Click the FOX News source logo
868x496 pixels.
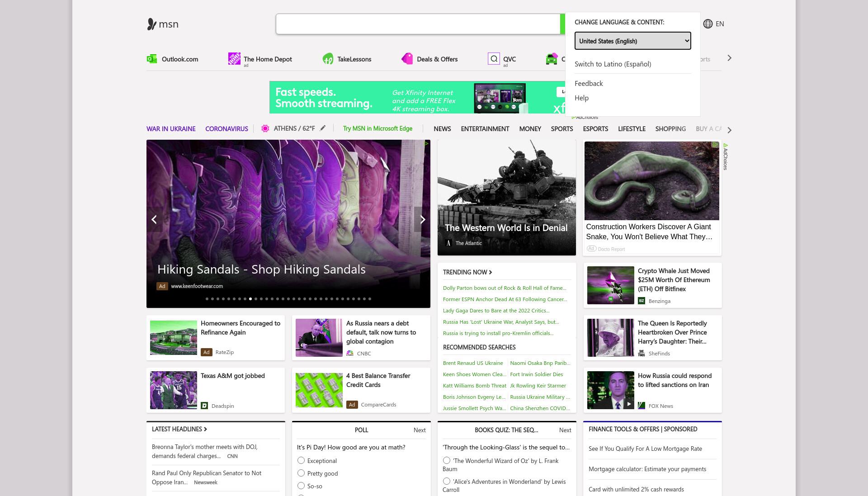click(642, 406)
